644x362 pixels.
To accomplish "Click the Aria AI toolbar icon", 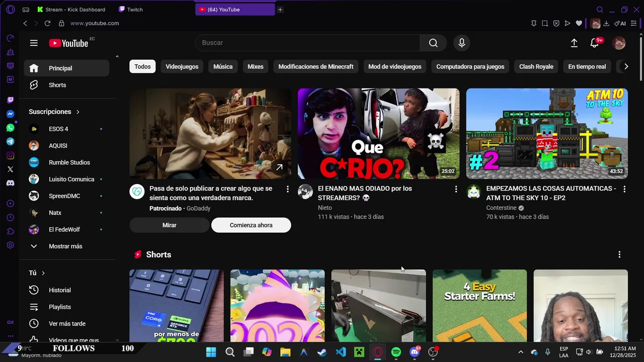I will click(620, 23).
